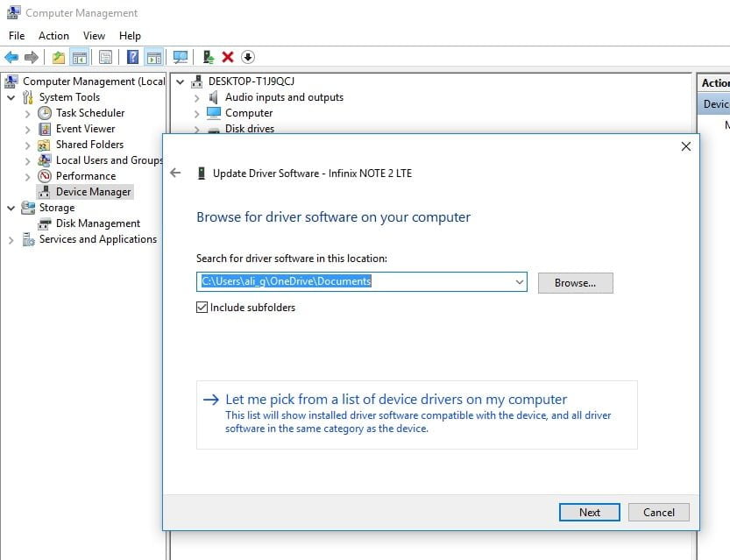Open the View menu
The image size is (730, 560).
[x=94, y=36]
